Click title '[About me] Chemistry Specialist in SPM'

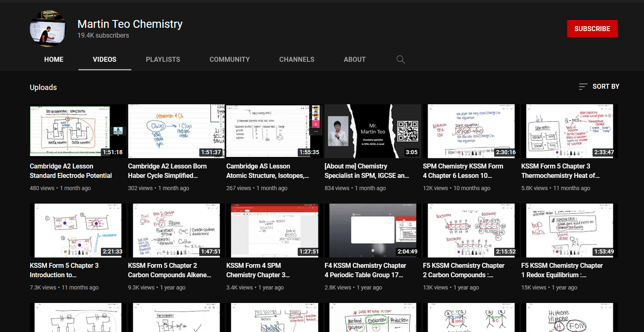(367, 171)
